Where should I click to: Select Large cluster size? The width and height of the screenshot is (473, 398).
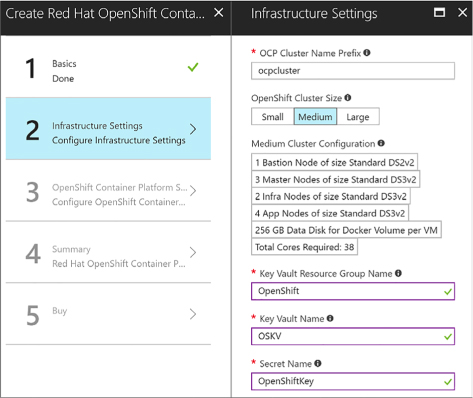(358, 117)
